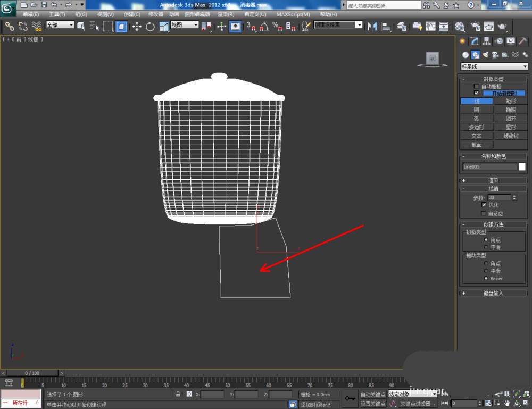Expand the 渲染 rollout
Viewport: 532px width, 409px height.
pos(493,180)
